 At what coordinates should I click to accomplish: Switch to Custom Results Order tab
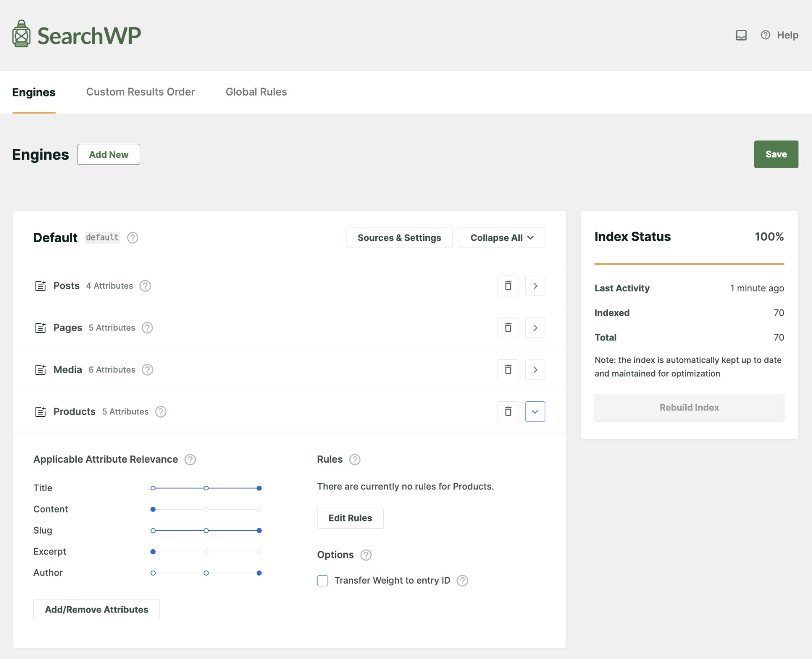pyautogui.click(x=140, y=92)
